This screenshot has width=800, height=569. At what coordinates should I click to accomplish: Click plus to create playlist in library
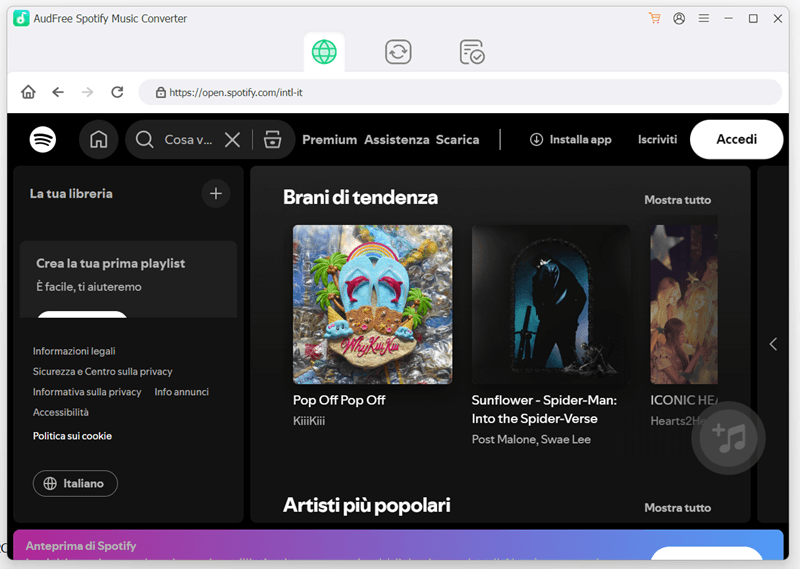(x=216, y=193)
